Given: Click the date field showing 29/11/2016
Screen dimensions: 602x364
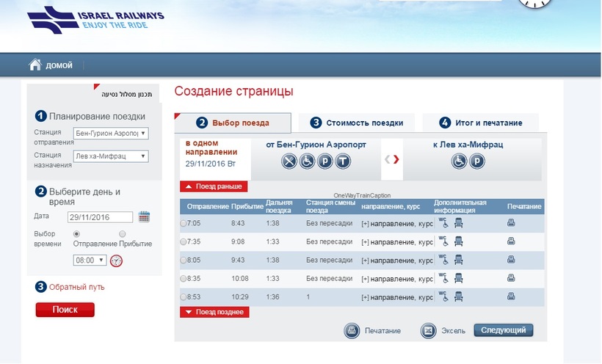Looking at the screenshot, I should click(x=99, y=217).
